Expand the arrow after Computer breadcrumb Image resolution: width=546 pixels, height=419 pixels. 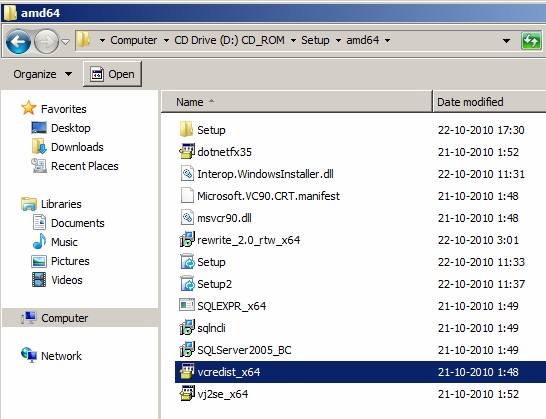(166, 40)
